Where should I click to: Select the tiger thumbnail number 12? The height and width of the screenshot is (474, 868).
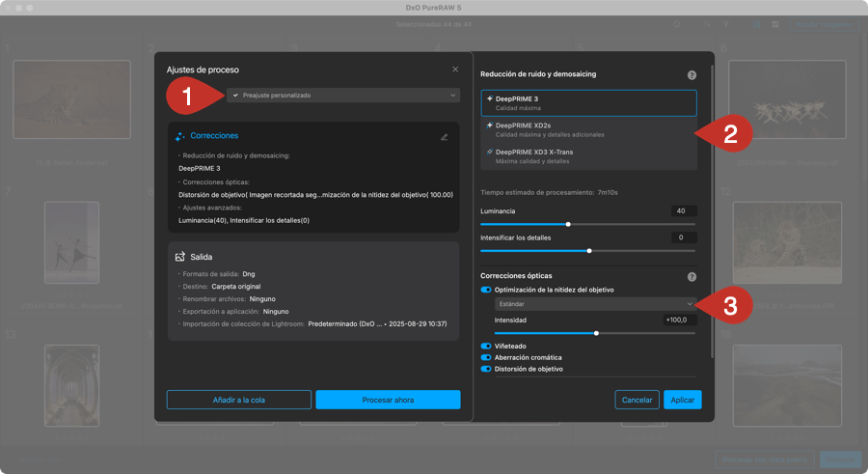[x=787, y=243]
